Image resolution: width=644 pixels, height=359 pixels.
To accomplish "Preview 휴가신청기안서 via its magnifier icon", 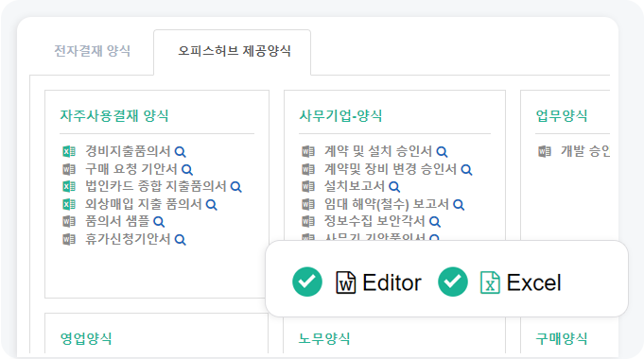I will click(181, 240).
